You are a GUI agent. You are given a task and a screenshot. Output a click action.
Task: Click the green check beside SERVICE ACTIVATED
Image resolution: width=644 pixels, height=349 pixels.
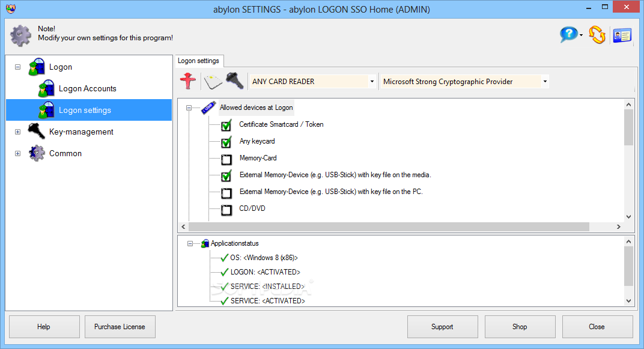[224, 301]
